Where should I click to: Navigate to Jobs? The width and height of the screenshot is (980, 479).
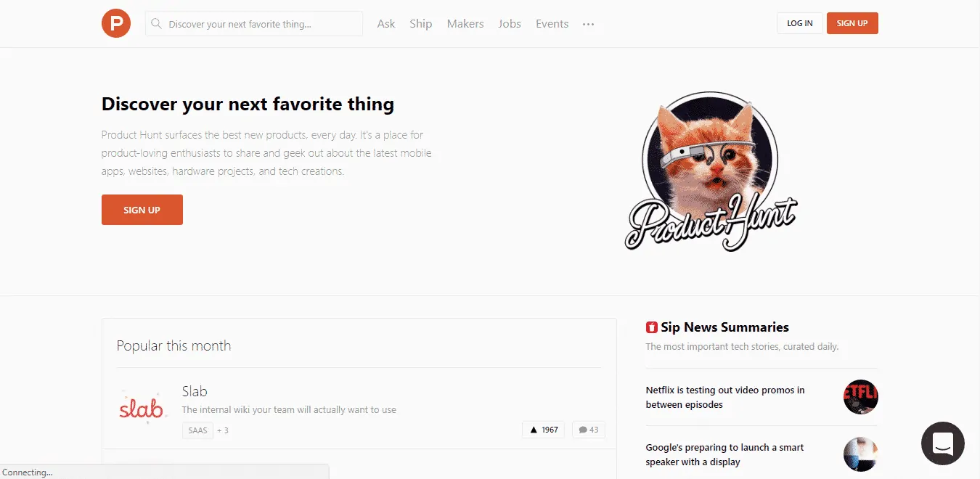(510, 24)
